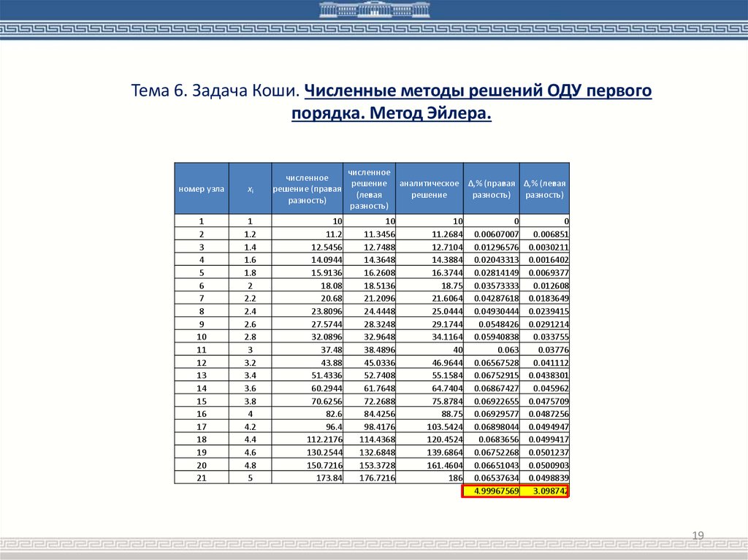Screen dimensions: 748x560
Task: Select the cell showing 0.045962
Action: pos(544,388)
